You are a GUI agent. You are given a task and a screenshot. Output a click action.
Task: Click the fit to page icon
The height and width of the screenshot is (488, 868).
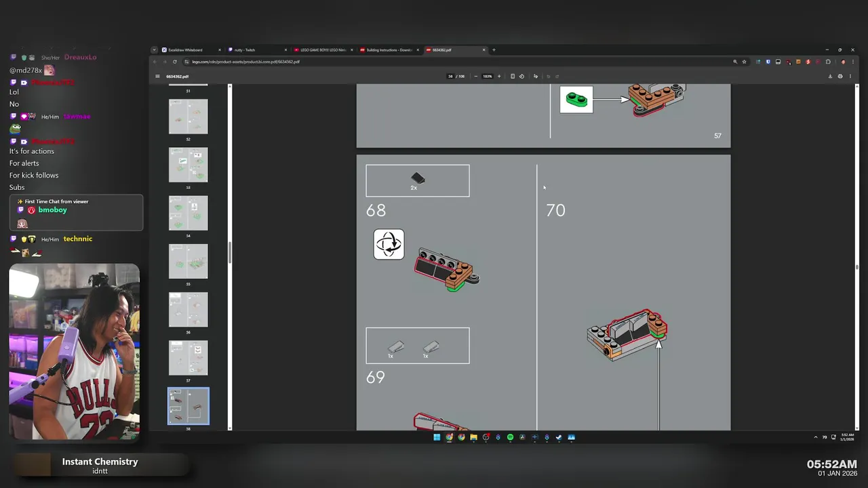(513, 77)
